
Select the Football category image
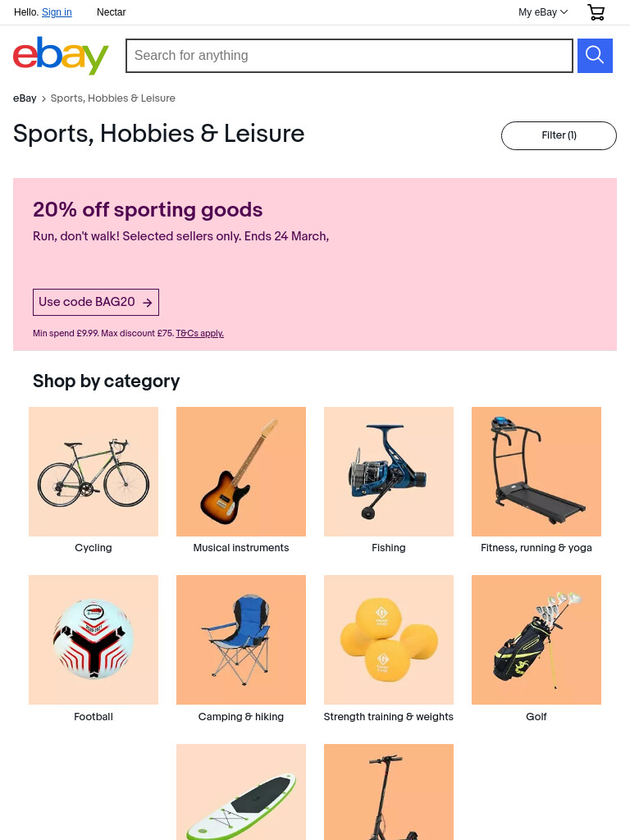click(x=94, y=640)
